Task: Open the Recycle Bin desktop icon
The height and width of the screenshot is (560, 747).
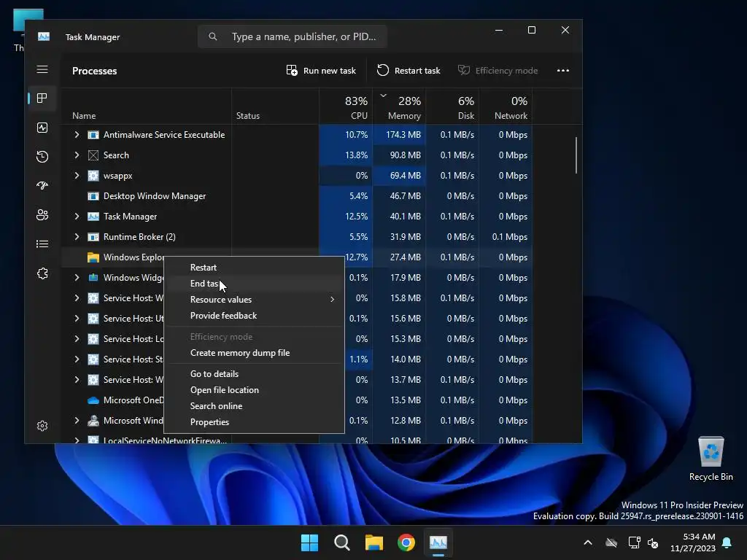Action: [x=711, y=459]
